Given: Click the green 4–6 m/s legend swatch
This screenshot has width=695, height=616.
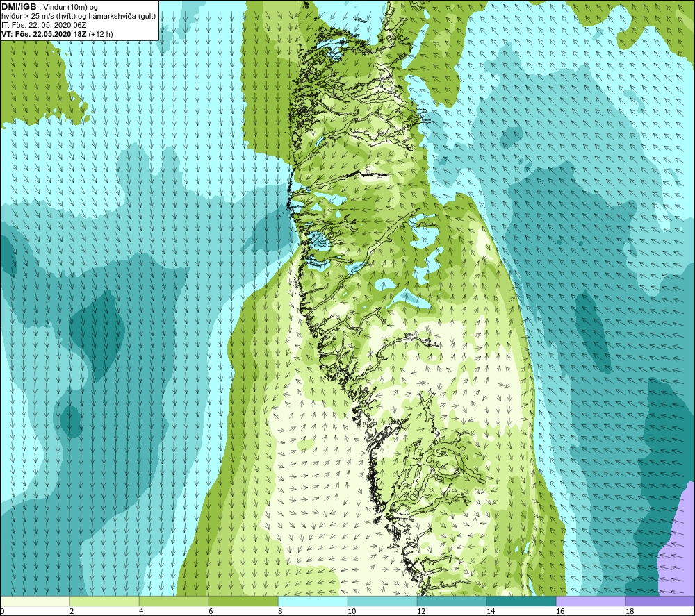Looking at the screenshot, I should 174,601.
